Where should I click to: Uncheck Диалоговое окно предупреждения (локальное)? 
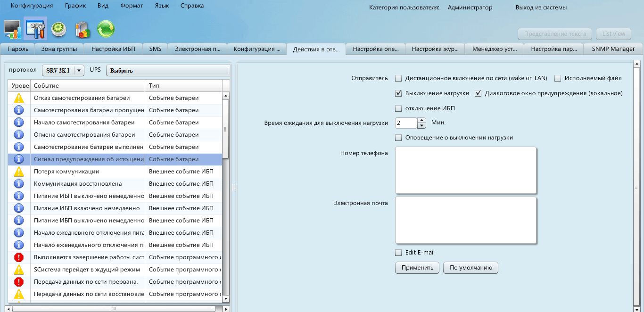[x=478, y=93]
